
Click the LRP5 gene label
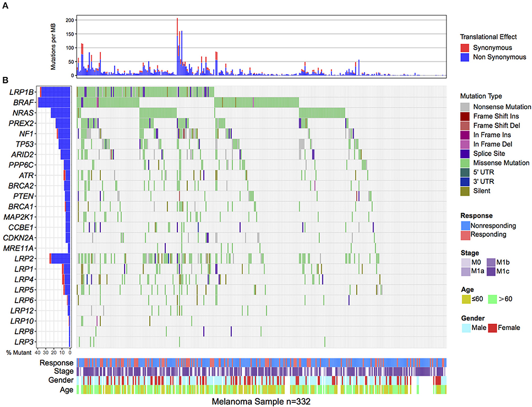(24, 290)
